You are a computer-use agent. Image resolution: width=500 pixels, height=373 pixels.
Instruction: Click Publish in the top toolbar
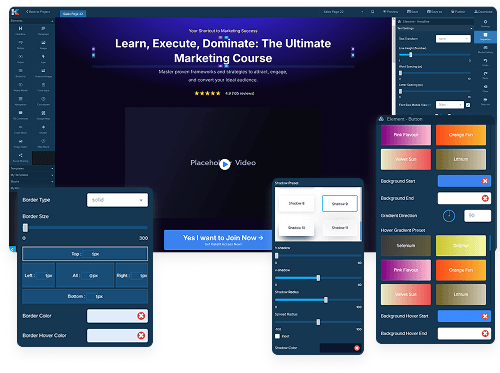458,12
